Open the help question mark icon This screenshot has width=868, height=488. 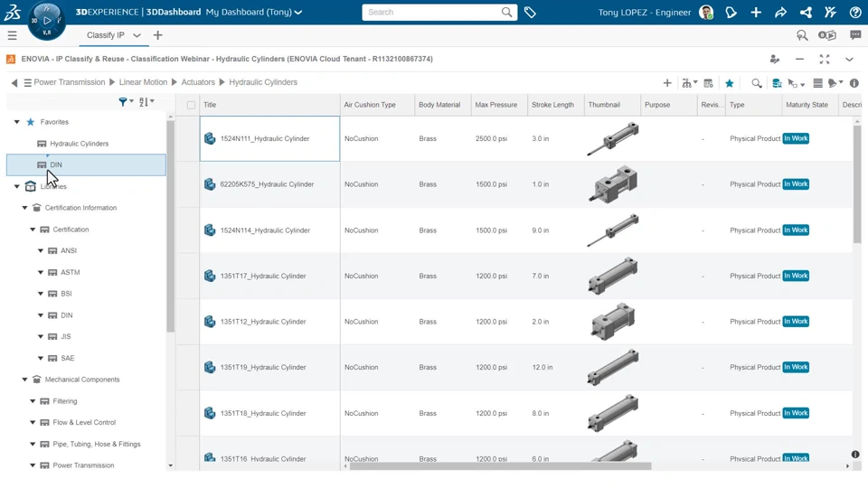point(854,13)
